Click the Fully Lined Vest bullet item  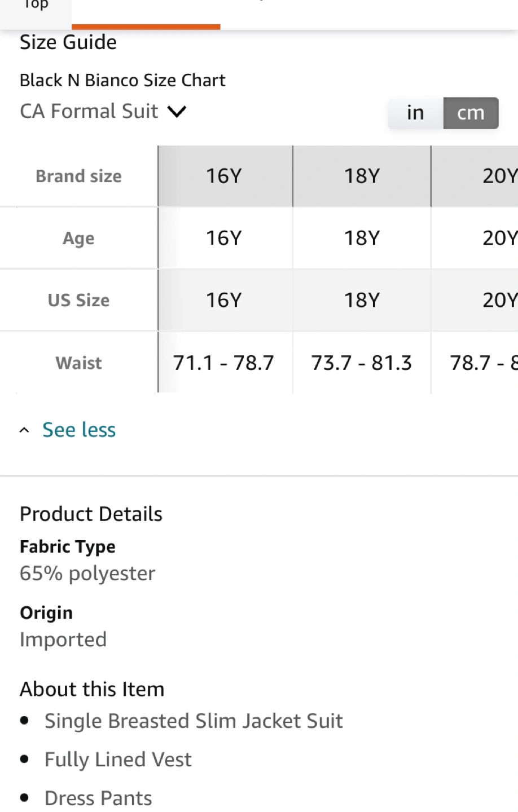(x=118, y=760)
